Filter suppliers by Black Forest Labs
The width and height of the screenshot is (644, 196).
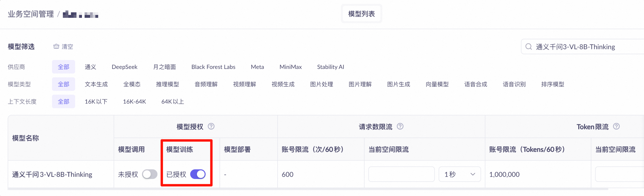pos(213,67)
